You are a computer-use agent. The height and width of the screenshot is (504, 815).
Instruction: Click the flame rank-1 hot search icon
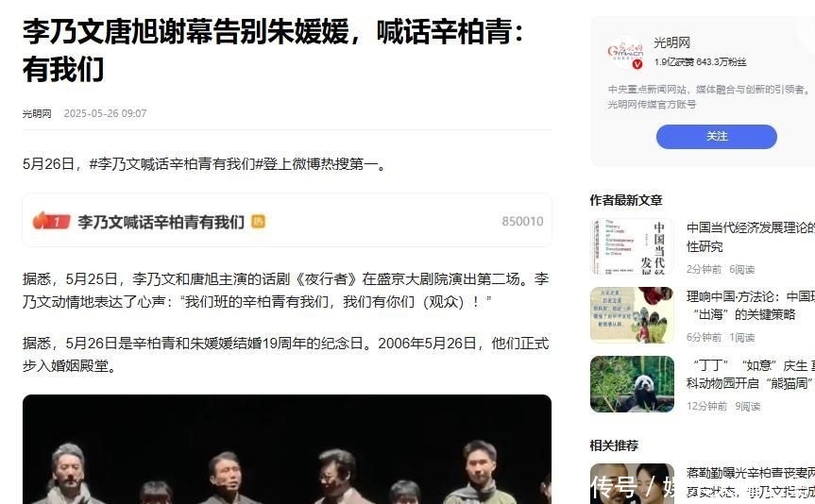[x=51, y=222]
